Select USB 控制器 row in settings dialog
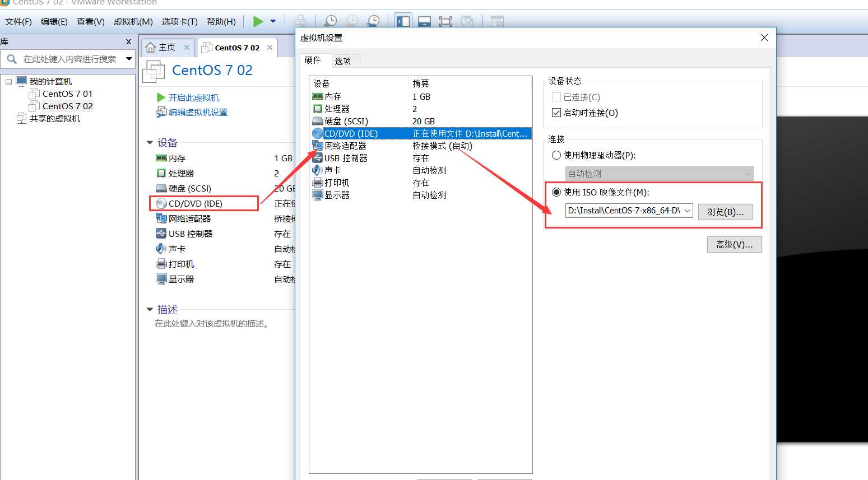The height and width of the screenshot is (480, 868). tap(420, 158)
